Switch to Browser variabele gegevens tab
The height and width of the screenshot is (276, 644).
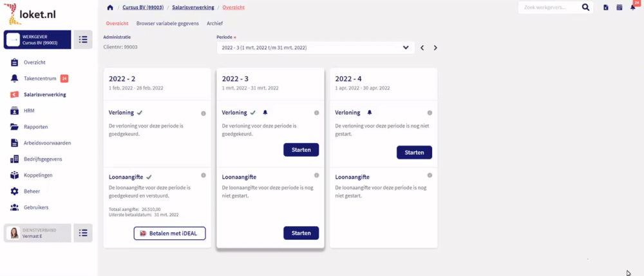tap(167, 23)
